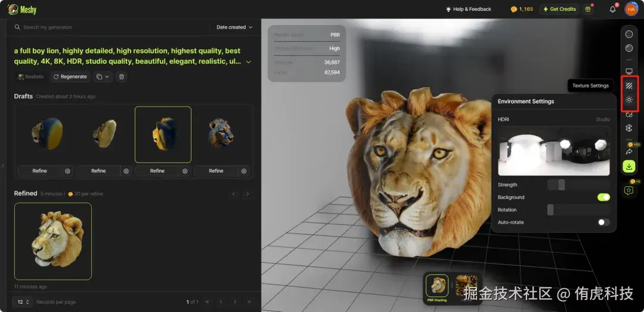Go to previous records page

[x=221, y=302]
